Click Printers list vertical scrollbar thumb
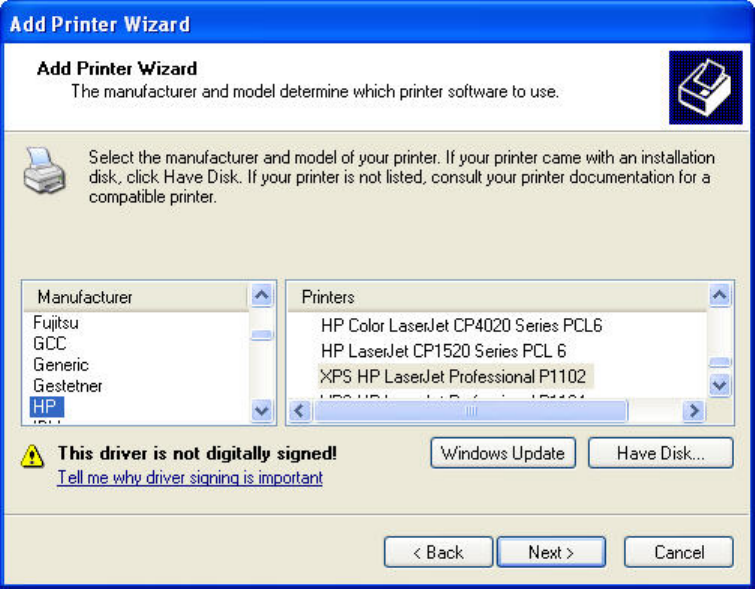This screenshot has width=755, height=589. 720,362
